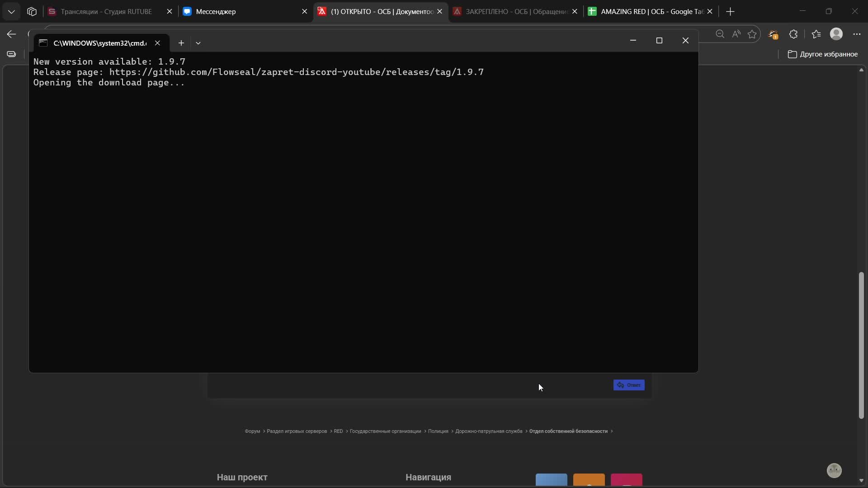Viewport: 868px width, 488px height.
Task: Open favorites list icon
Action: coord(816,34)
